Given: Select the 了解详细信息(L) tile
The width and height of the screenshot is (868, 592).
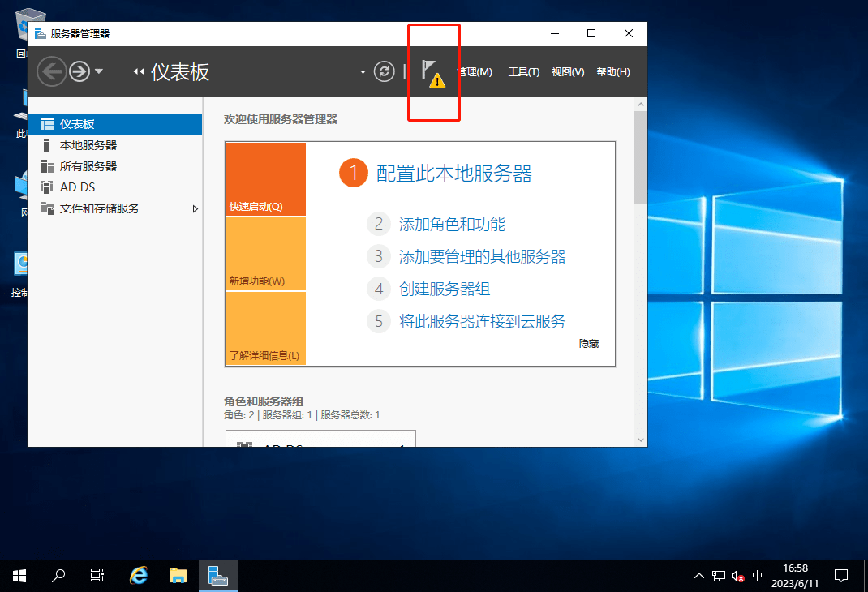Looking at the screenshot, I should tap(266, 328).
